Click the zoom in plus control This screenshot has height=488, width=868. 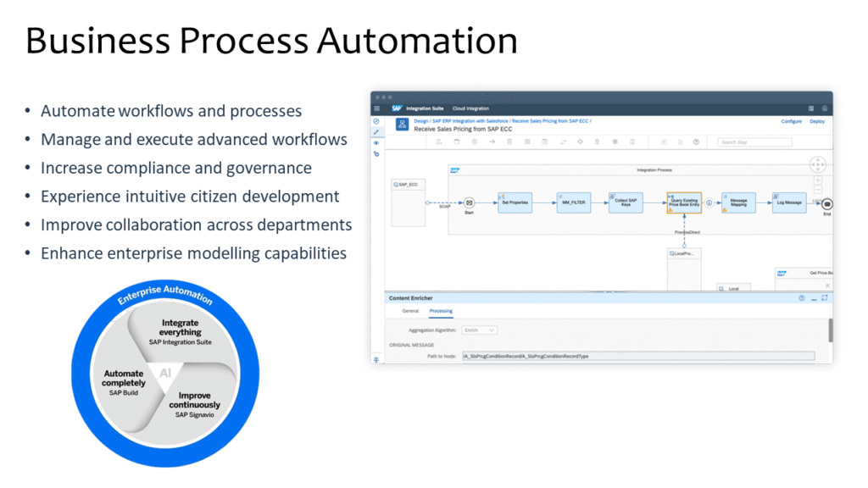(817, 180)
